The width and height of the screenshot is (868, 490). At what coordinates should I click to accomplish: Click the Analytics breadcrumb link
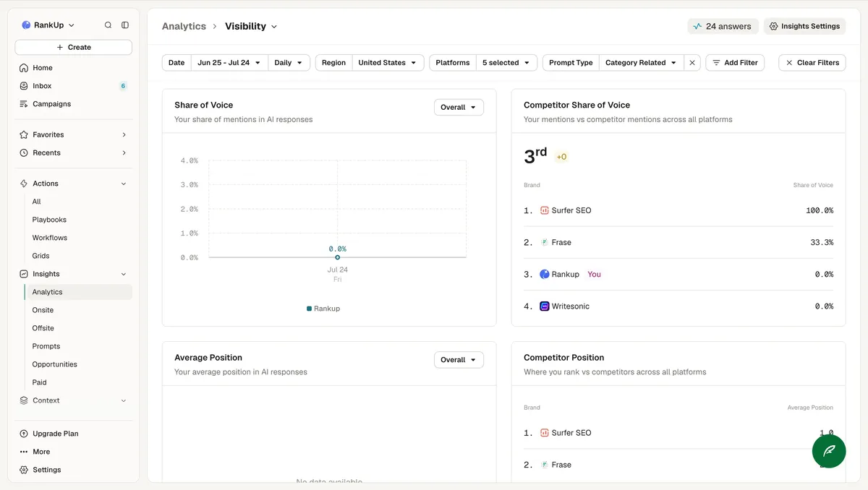[184, 27]
